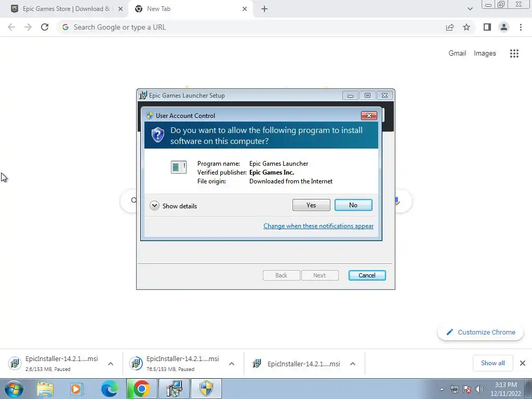The width and height of the screenshot is (532, 399).
Task: Close the User Account Control dialog
Action: point(369,116)
